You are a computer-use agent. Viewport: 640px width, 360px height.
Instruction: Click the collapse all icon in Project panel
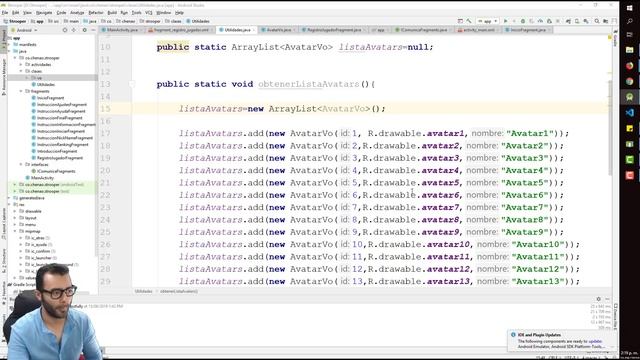click(74, 30)
